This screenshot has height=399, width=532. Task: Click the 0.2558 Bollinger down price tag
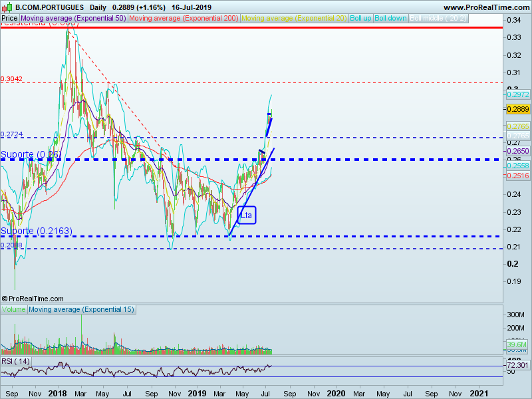pos(518,166)
